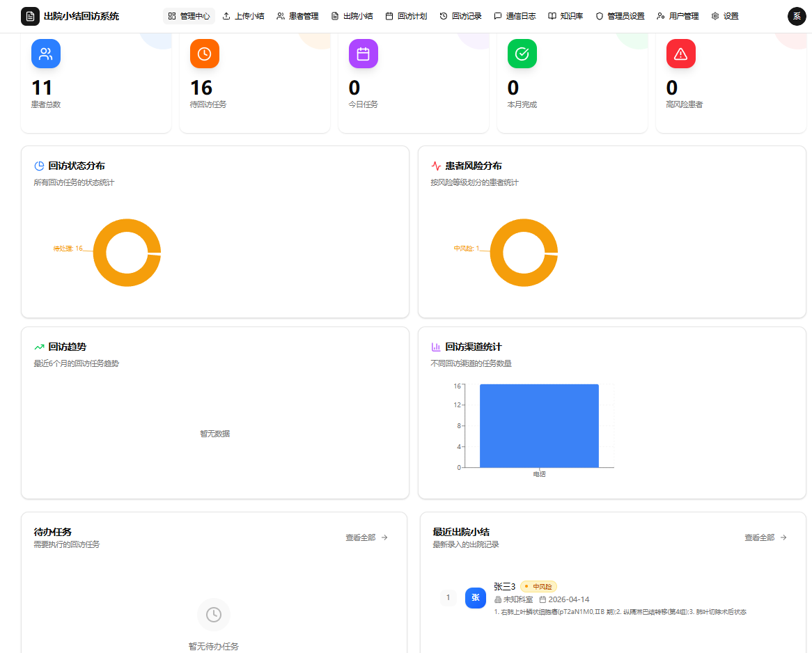Open 通信日志 page
Screen dimensions: 812x653
coord(515,16)
